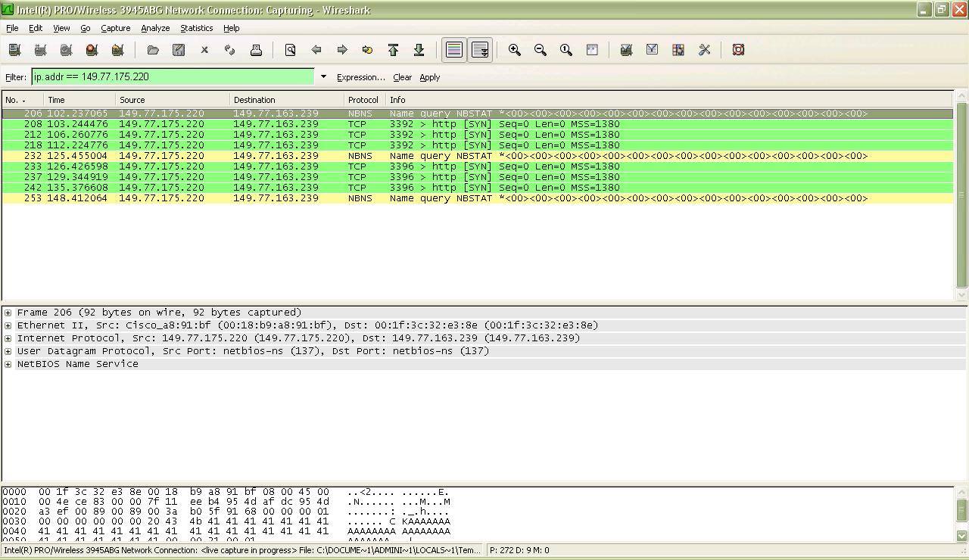Open the filter Expression dialog
Image resolution: width=969 pixels, height=560 pixels.
361,77
